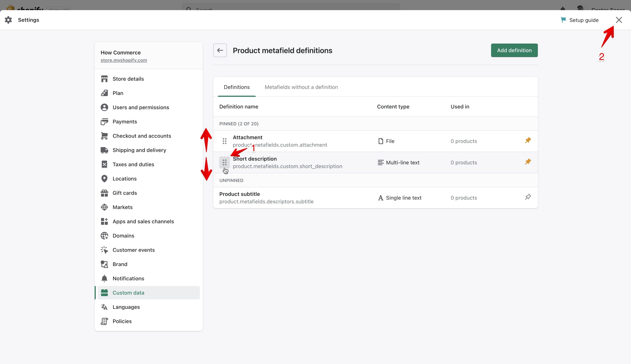Click '0 products' in Product subtitle row
Image resolution: width=631 pixels, height=364 pixels.
(x=464, y=198)
